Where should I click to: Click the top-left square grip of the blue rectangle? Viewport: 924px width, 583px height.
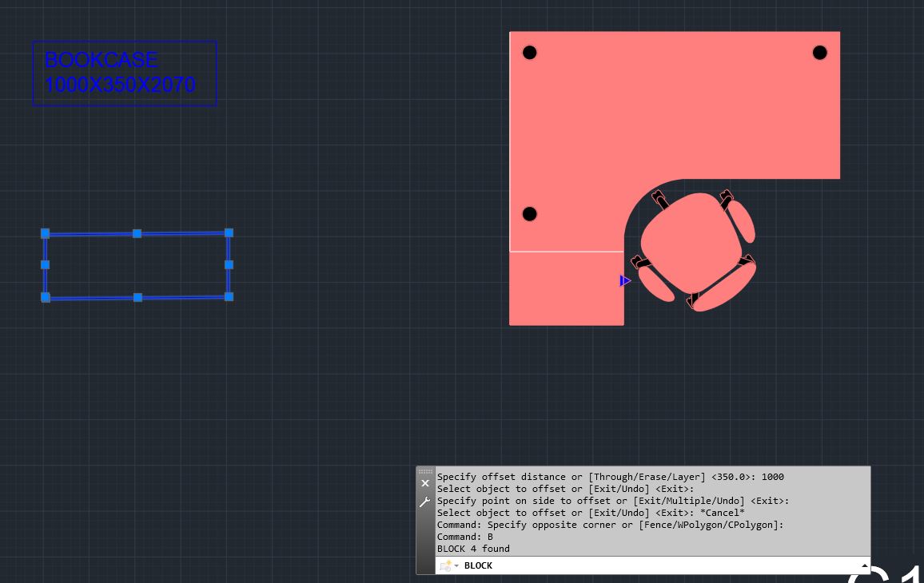pos(45,232)
